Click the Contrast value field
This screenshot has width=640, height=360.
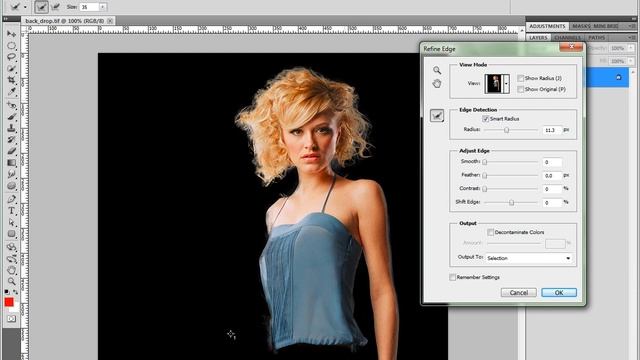click(x=552, y=189)
